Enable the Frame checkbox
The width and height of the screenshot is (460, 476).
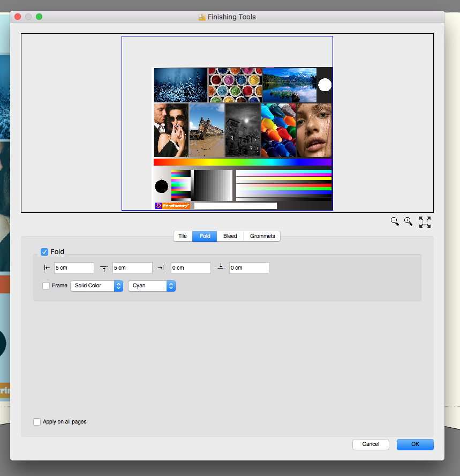46,286
